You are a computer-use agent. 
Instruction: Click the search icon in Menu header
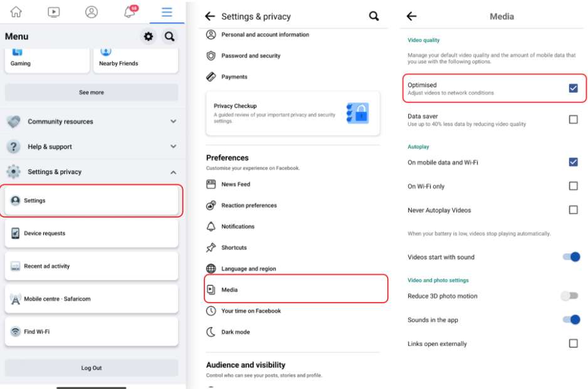pos(169,37)
